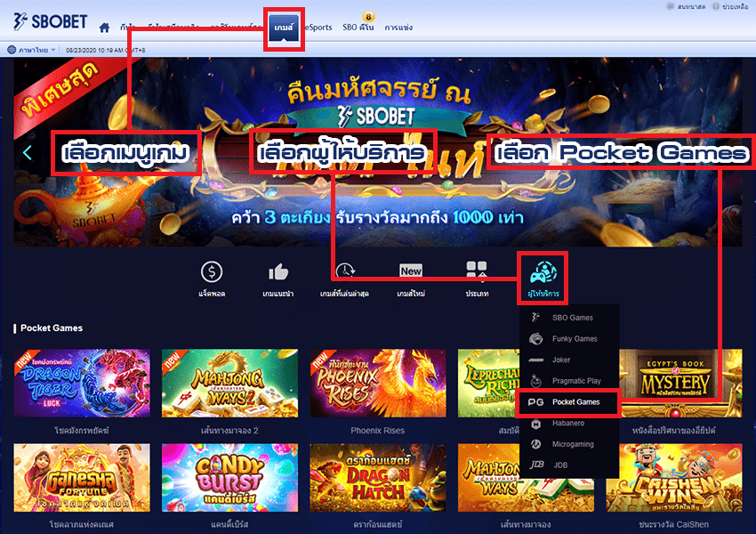Go to previous banner slide arrow

[x=28, y=153]
